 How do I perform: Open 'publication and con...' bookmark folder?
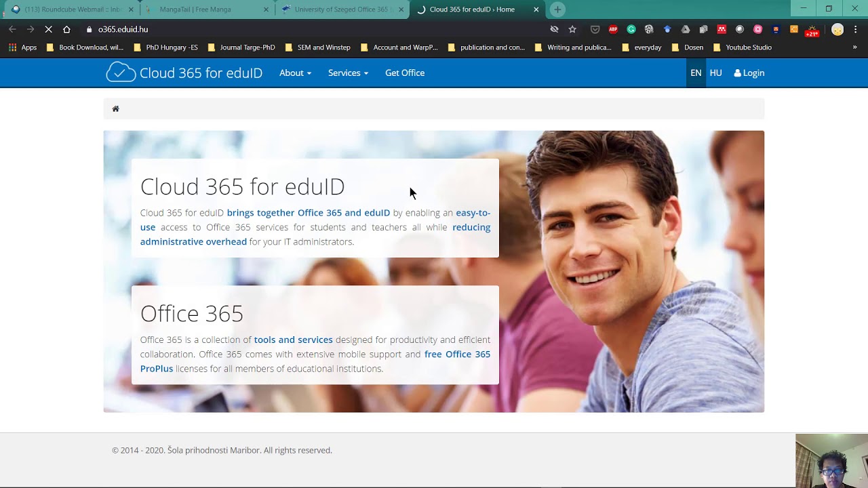tap(486, 47)
